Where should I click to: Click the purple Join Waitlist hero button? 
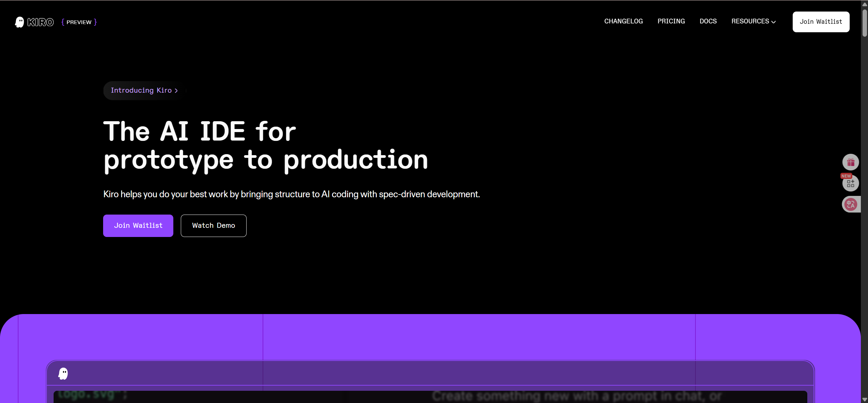coord(138,225)
